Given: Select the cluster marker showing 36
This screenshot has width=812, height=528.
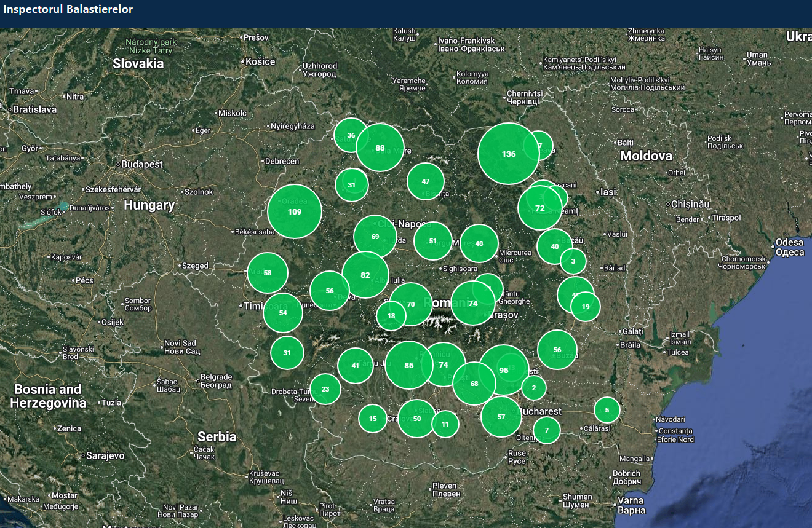Looking at the screenshot, I should 351,135.
